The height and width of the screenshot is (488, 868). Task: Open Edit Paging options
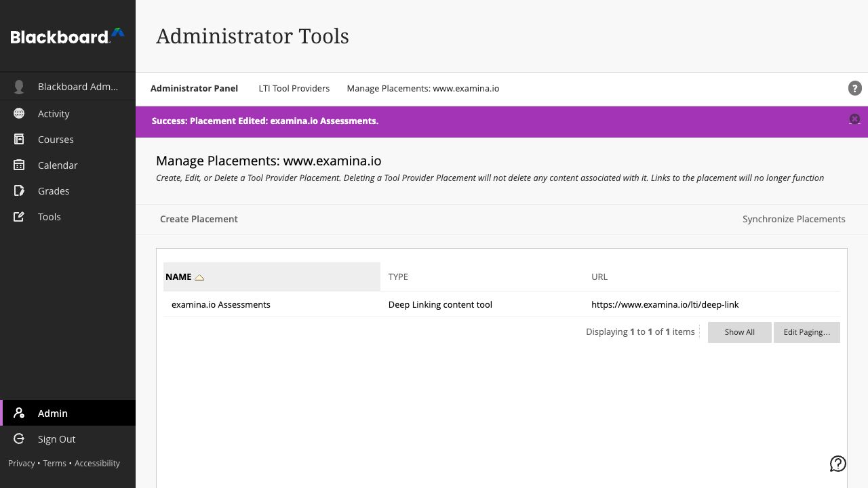(807, 332)
